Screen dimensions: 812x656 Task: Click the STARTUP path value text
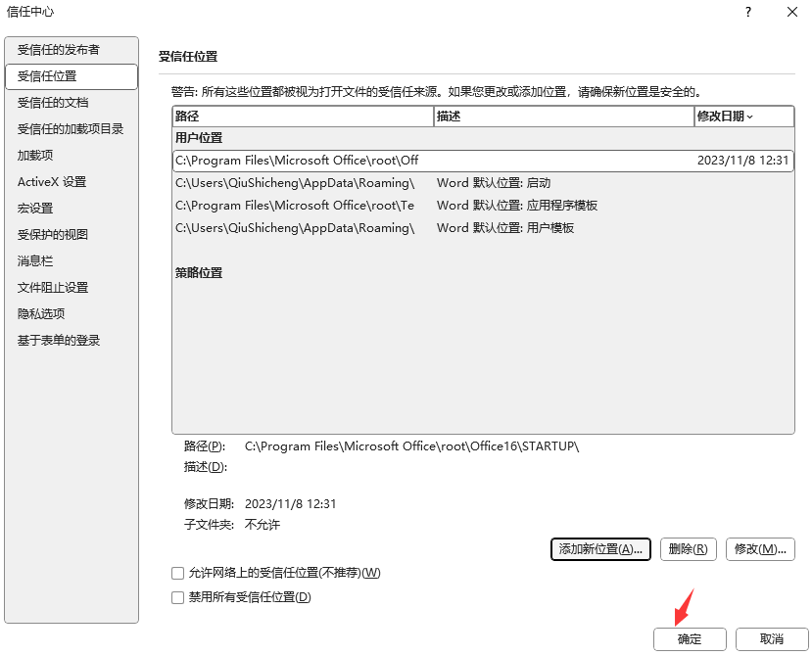(x=411, y=446)
